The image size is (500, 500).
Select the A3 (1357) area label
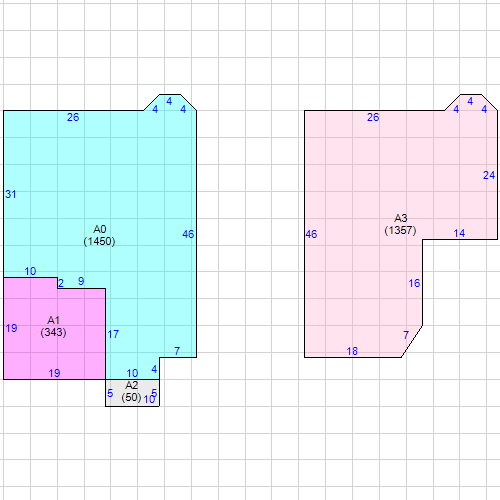(400, 224)
